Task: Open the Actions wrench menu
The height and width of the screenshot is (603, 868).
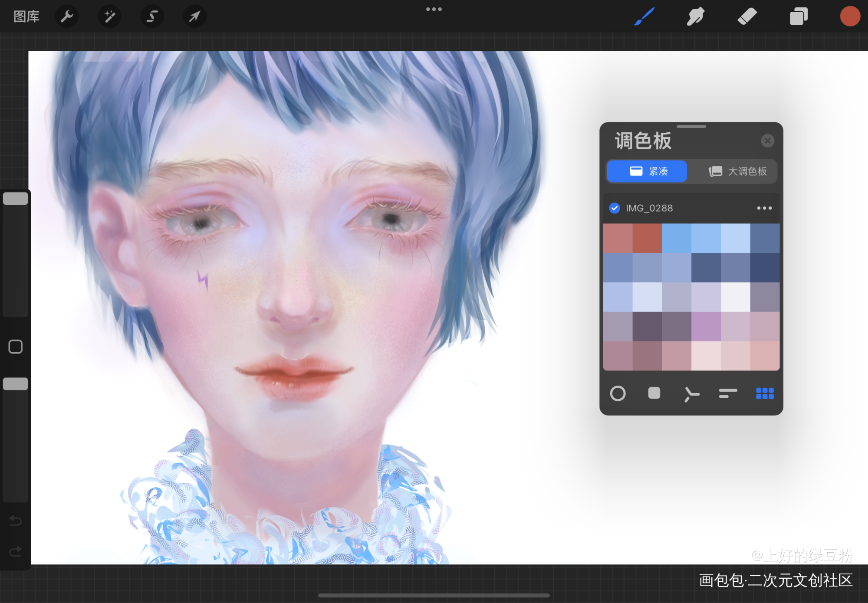Action: [66, 16]
